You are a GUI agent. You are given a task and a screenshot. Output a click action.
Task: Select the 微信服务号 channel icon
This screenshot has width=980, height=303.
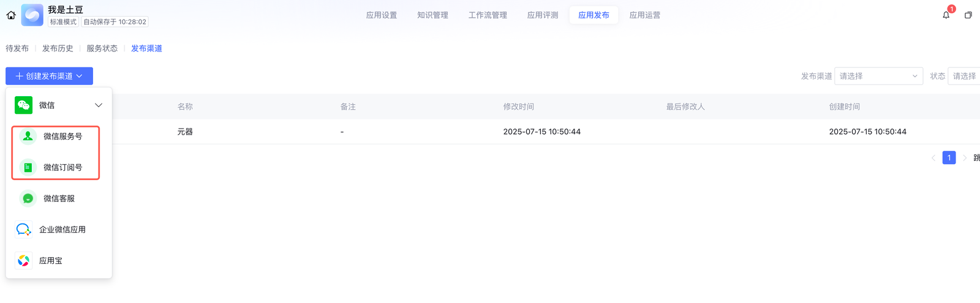coord(28,137)
